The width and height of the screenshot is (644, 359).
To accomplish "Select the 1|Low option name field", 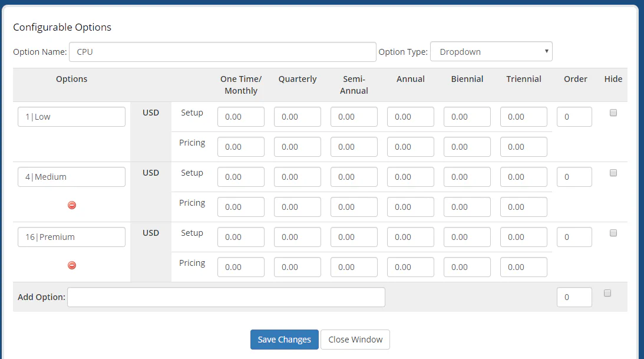I will 71,117.
